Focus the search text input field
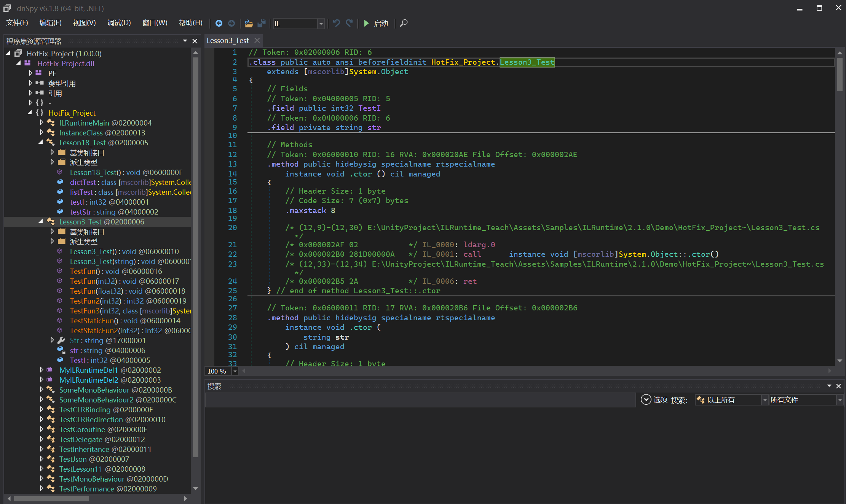 point(420,400)
